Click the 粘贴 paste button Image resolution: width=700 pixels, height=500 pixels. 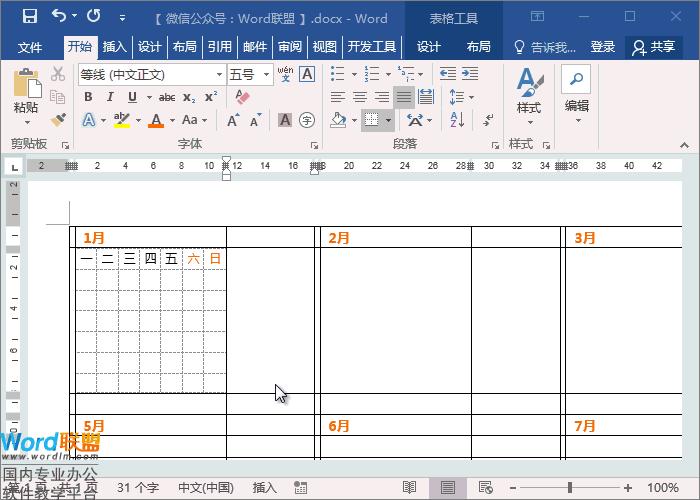click(26, 96)
